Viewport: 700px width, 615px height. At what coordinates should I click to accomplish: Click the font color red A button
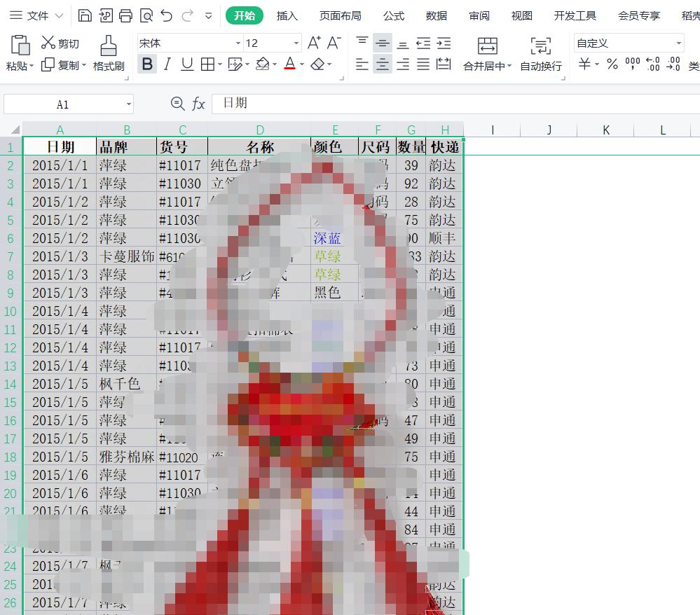290,64
